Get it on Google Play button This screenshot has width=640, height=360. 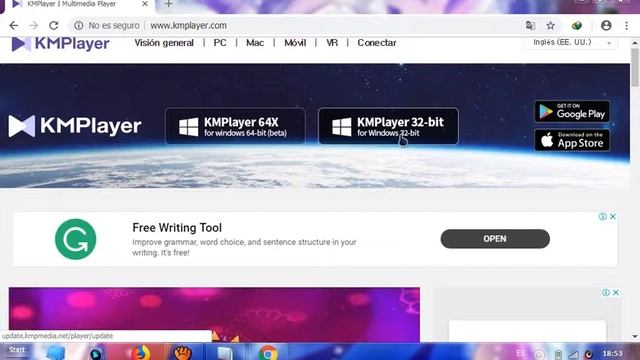click(x=572, y=111)
